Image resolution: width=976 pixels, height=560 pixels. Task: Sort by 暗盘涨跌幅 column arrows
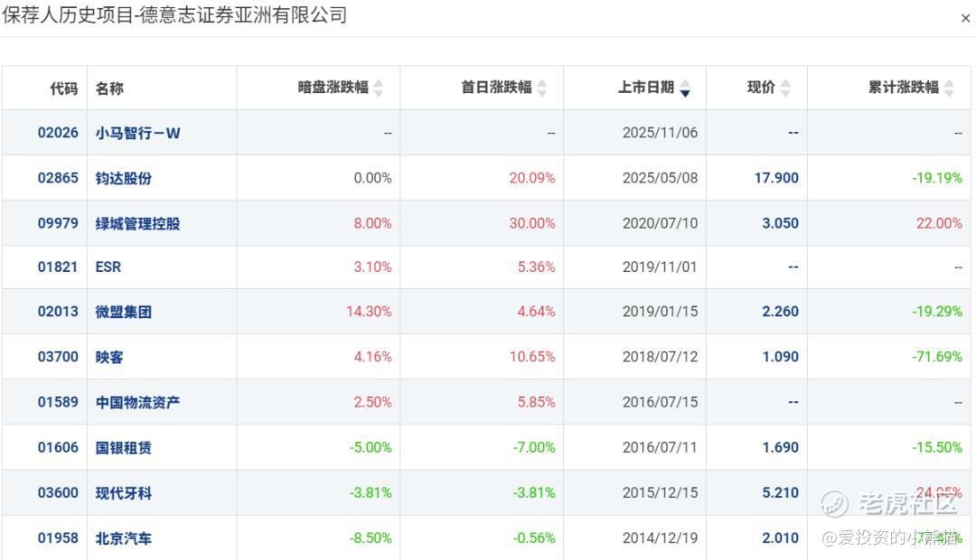379,89
